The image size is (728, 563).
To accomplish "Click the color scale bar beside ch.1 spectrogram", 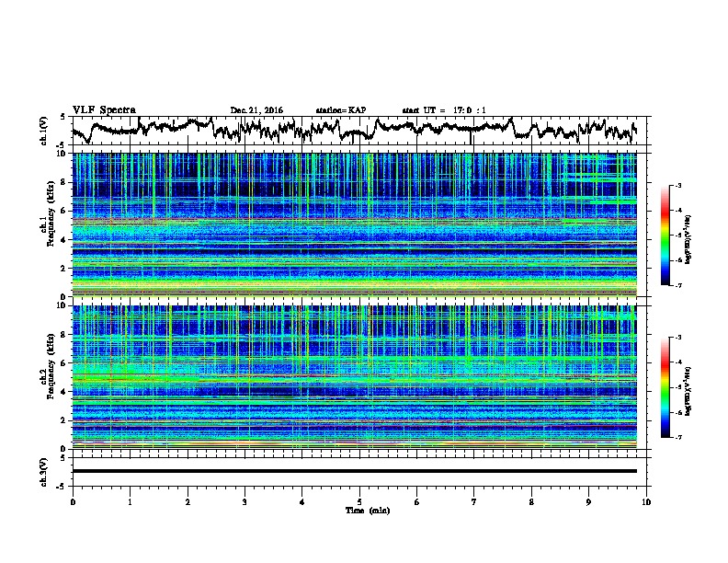I will click(665, 236).
